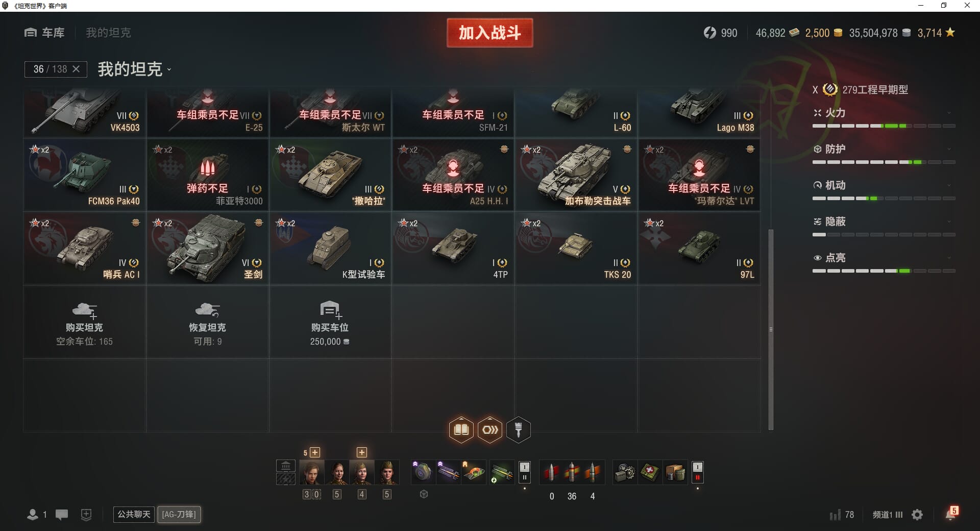
Task: Click the crew barracks building icon
Action: pyautogui.click(x=286, y=466)
